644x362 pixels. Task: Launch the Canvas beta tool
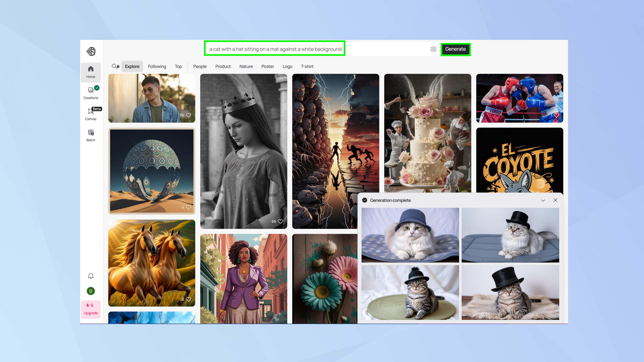(91, 114)
